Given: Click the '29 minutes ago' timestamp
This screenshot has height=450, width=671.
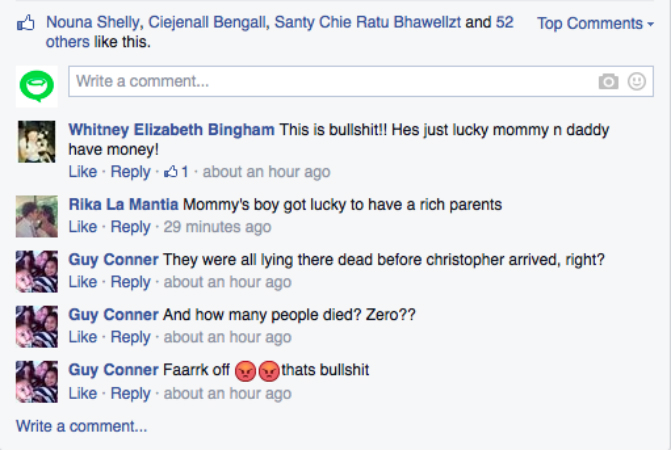Looking at the screenshot, I should (x=217, y=227).
